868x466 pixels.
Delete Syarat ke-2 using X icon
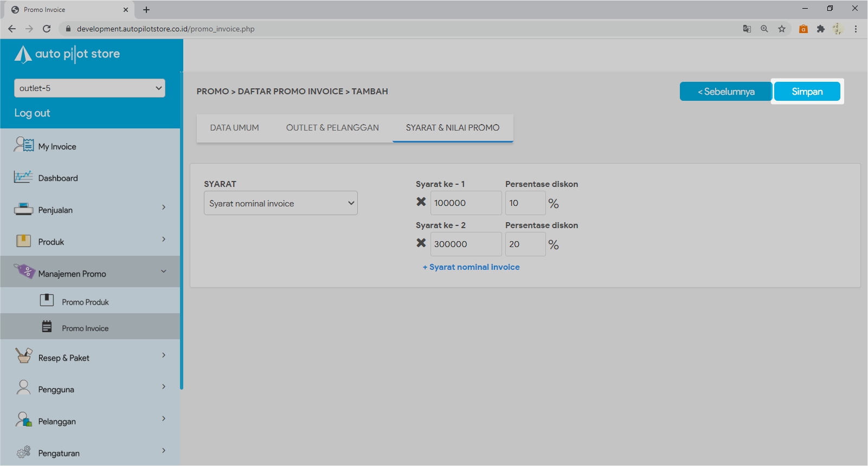pos(421,243)
